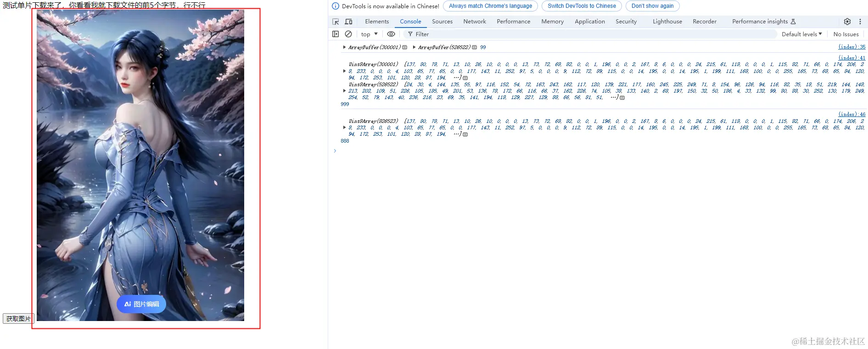Open the Performance tab

click(513, 22)
